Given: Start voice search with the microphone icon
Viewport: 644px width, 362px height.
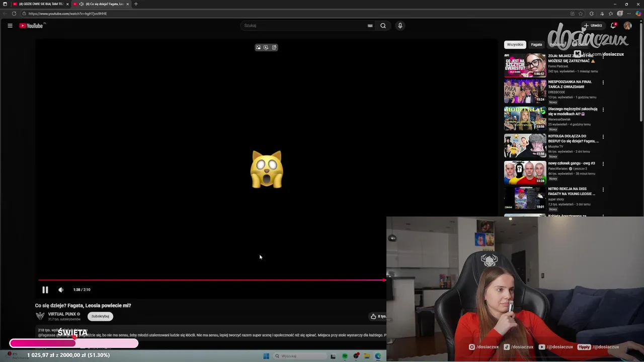Looking at the screenshot, I should click(400, 26).
